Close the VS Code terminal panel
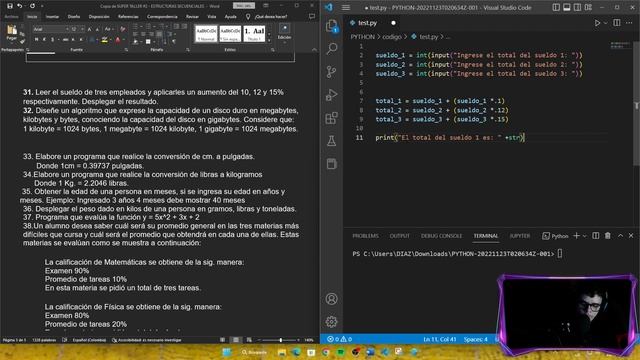The width and height of the screenshot is (640, 360). click(631, 236)
